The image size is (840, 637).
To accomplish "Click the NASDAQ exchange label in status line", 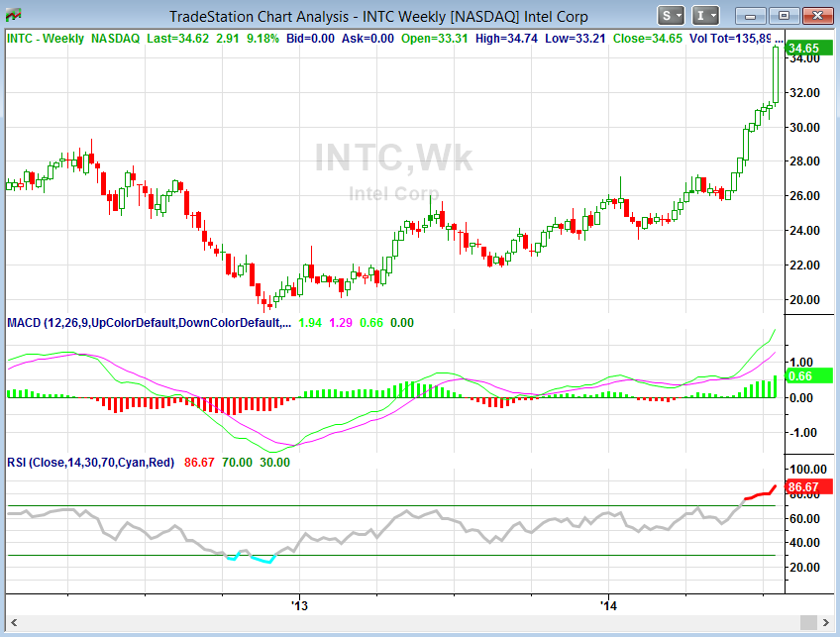I will point(115,39).
